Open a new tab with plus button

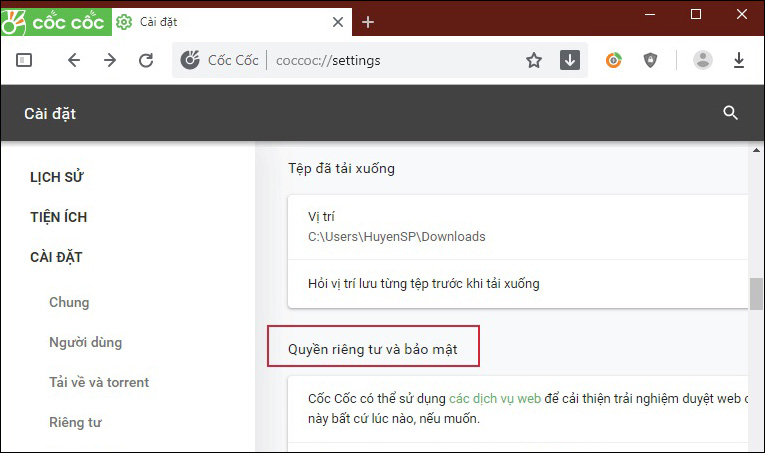[x=368, y=22]
